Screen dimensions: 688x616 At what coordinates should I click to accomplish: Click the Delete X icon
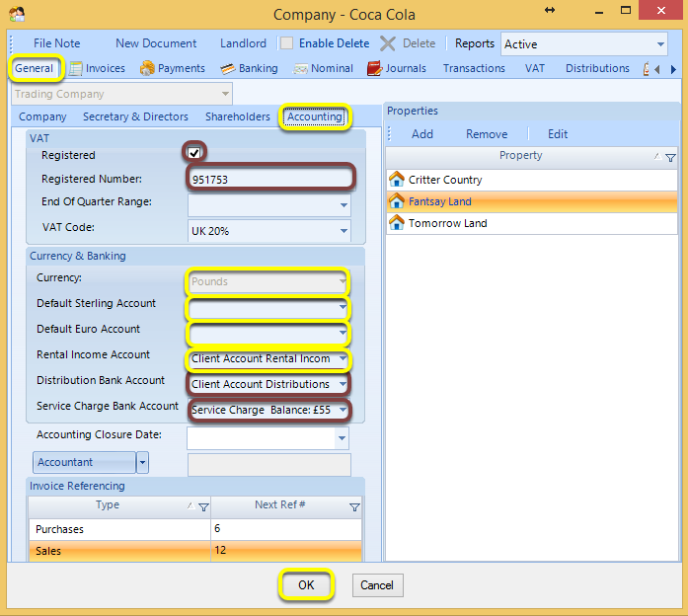coord(388,43)
